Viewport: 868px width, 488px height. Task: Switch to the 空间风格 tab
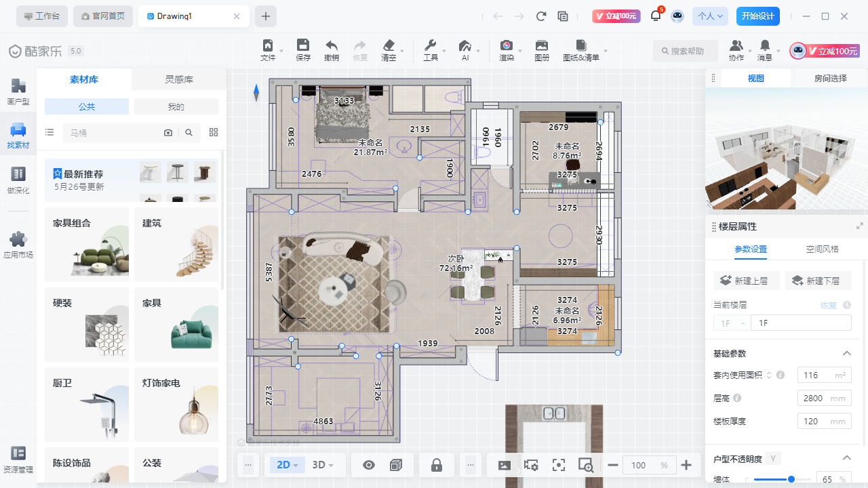(822, 249)
